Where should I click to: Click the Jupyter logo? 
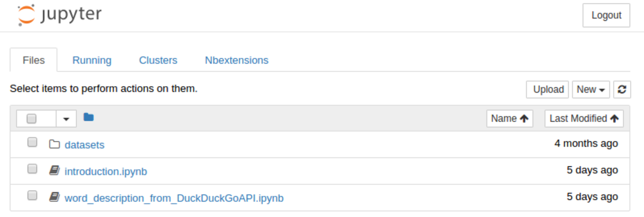[59, 15]
